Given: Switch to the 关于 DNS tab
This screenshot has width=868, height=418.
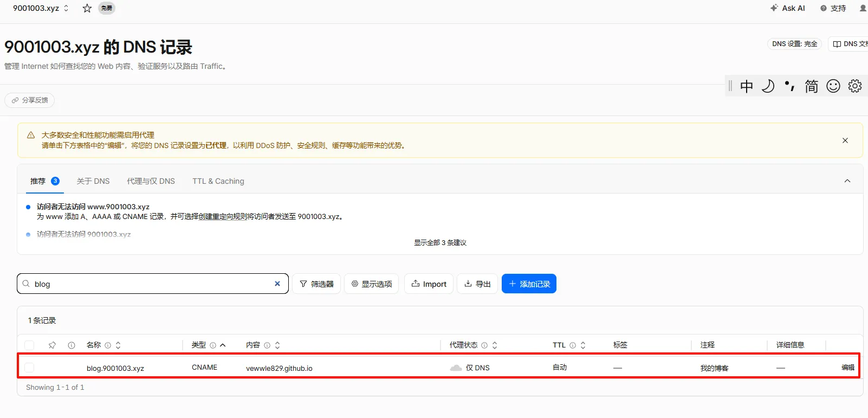Looking at the screenshot, I should [x=93, y=181].
